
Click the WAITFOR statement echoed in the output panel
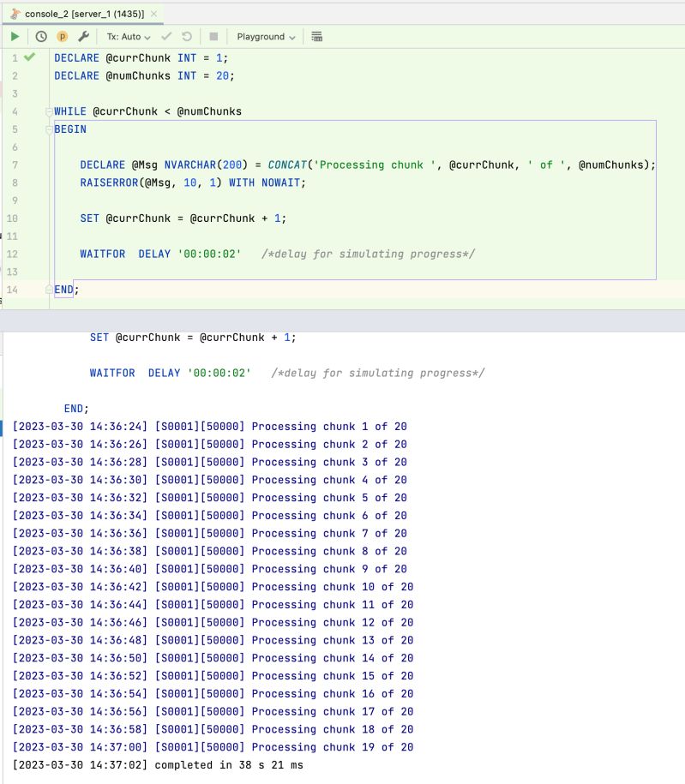pos(286,373)
